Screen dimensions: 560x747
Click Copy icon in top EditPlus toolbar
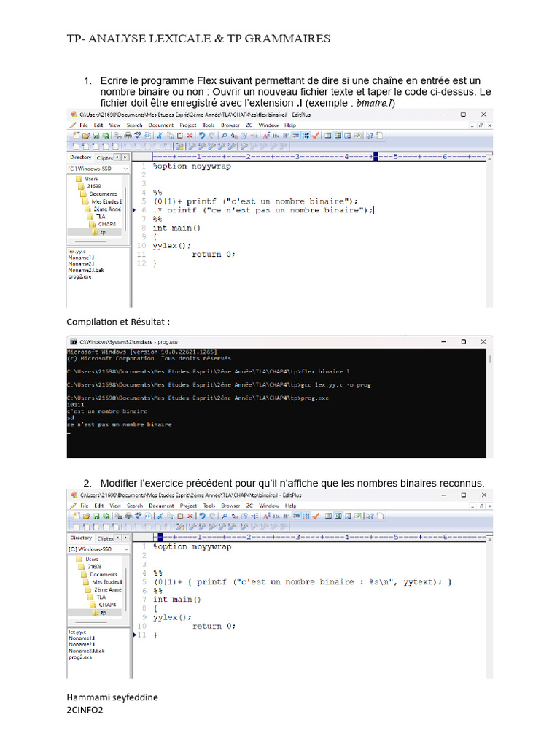(x=170, y=136)
